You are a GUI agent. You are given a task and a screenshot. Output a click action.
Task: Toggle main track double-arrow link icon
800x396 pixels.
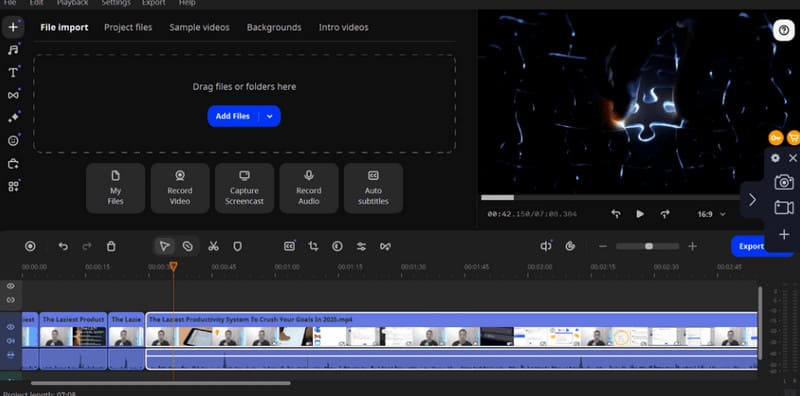[11, 355]
